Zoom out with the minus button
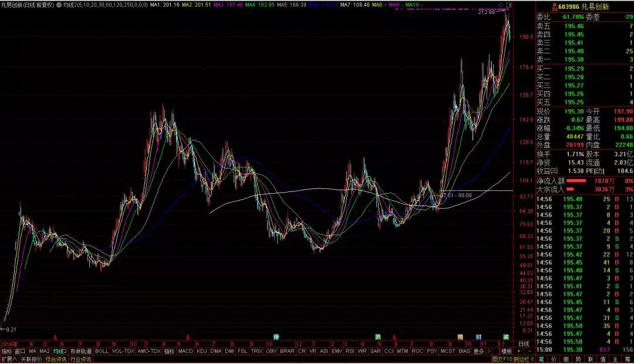Screen dimensions: 634x364 click(x=530, y=351)
